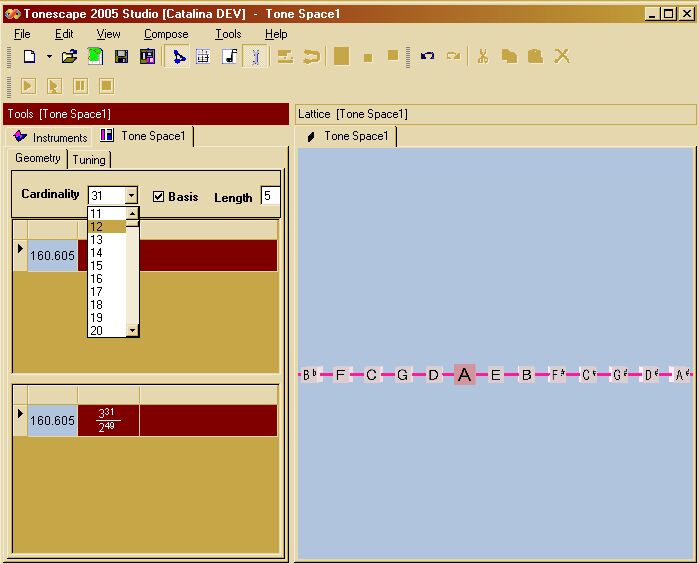Click the disabled dashed-lines toolbar icon
699x564 pixels.
285,57
